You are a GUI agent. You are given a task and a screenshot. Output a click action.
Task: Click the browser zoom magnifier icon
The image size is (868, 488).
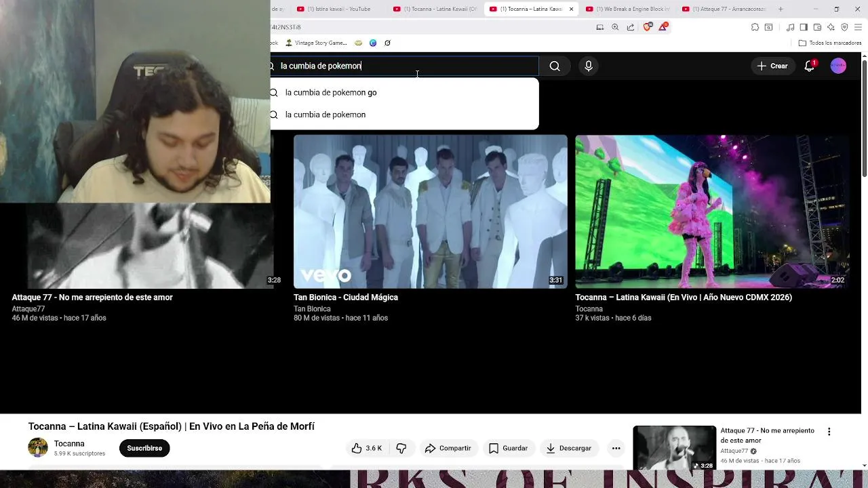point(615,27)
